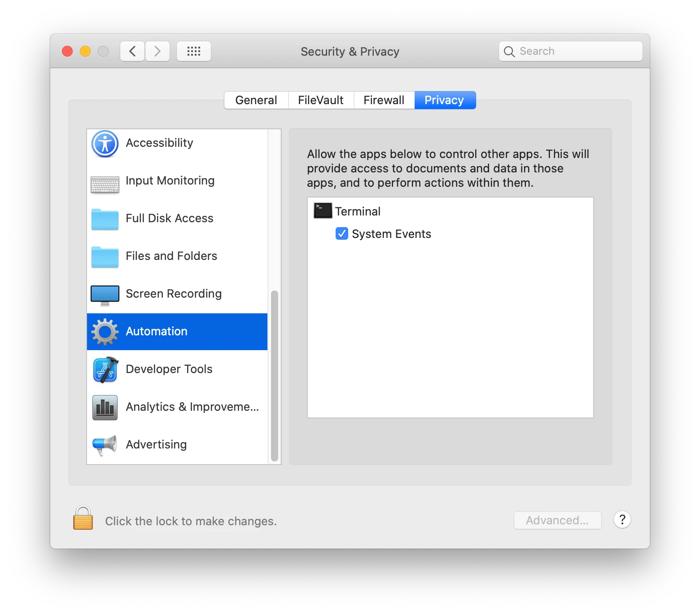This screenshot has height=615, width=700.
Task: Uncheck System Events checkbox under Terminal
Action: pyautogui.click(x=342, y=233)
